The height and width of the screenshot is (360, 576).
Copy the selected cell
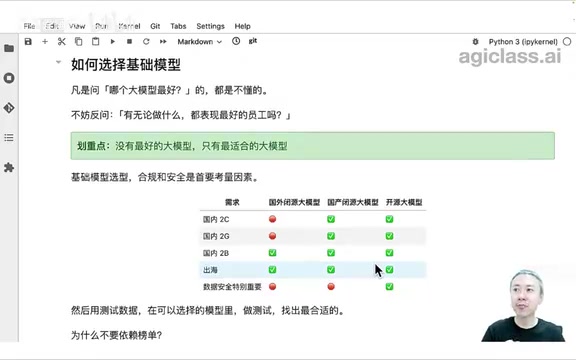(78, 42)
